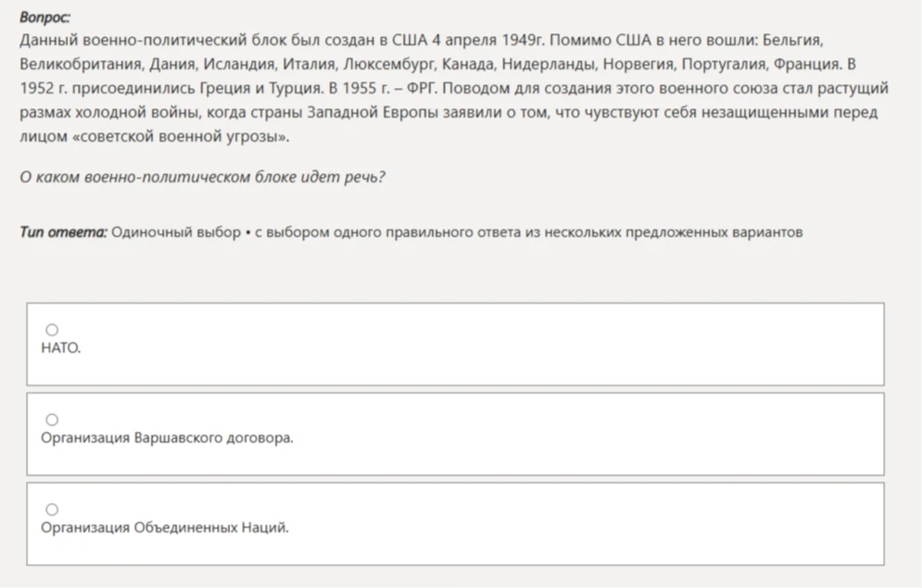
Task: Pick the Организация Объединенных Наций radio button
Action: 52,509
